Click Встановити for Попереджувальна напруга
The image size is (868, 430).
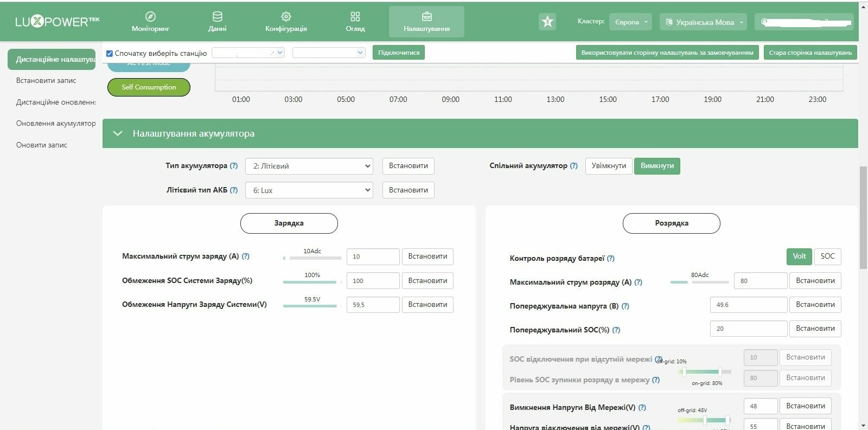click(x=815, y=305)
